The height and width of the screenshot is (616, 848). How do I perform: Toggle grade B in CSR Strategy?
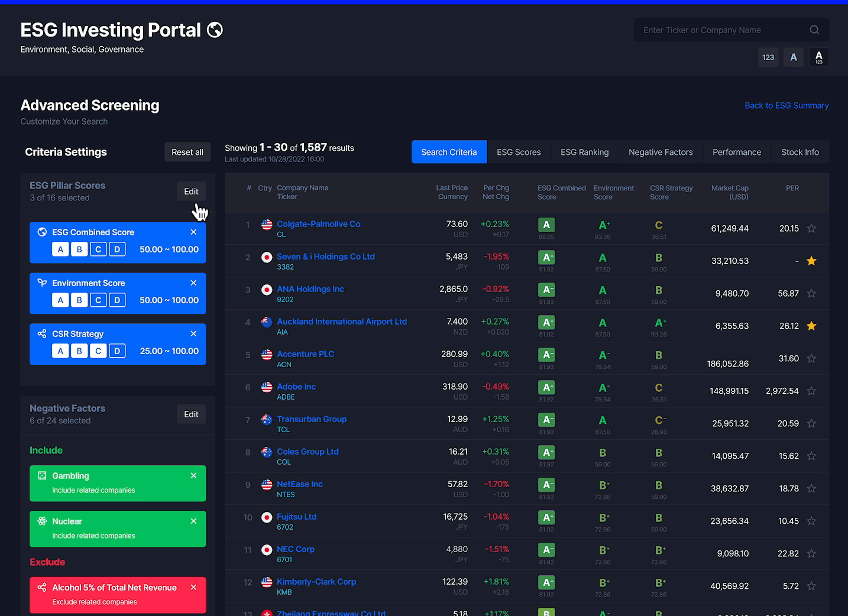pyautogui.click(x=79, y=351)
